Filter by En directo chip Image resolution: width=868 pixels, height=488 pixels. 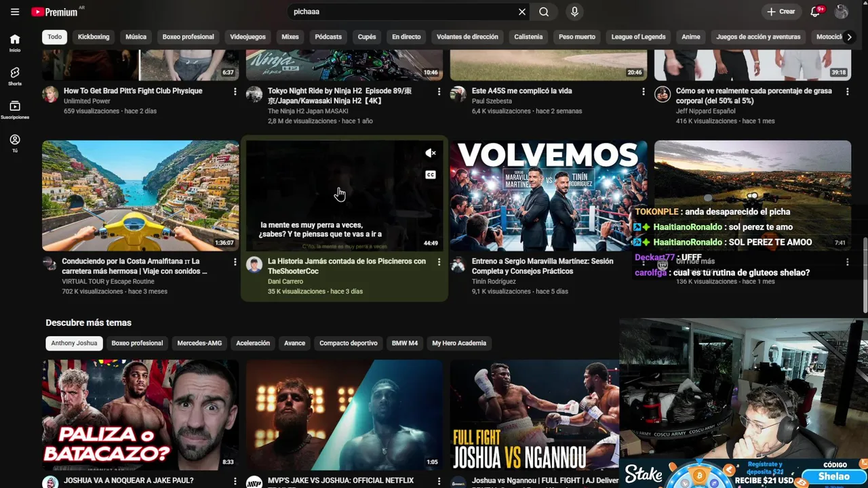[x=406, y=37]
